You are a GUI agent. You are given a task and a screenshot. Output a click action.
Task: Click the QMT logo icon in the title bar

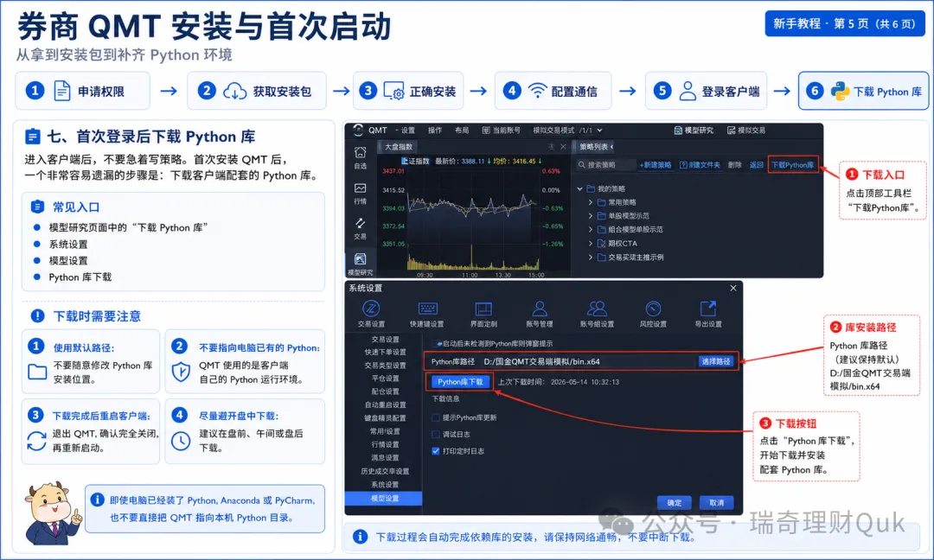point(358,130)
